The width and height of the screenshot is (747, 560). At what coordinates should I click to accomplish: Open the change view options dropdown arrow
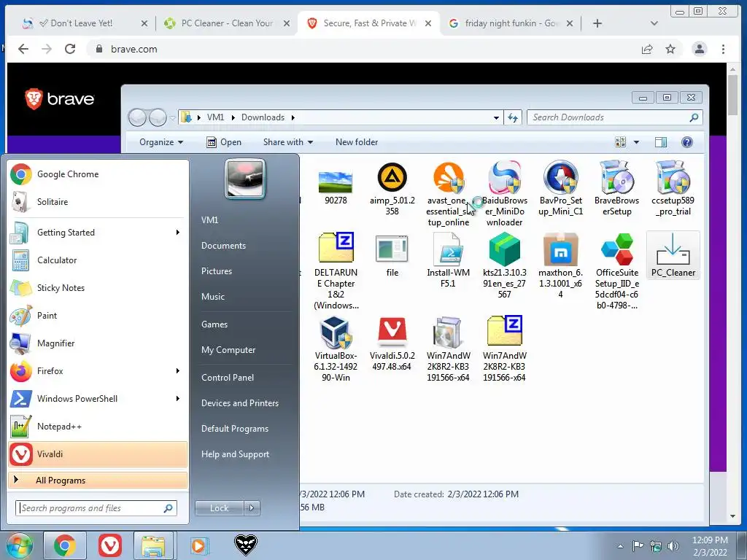tap(636, 142)
